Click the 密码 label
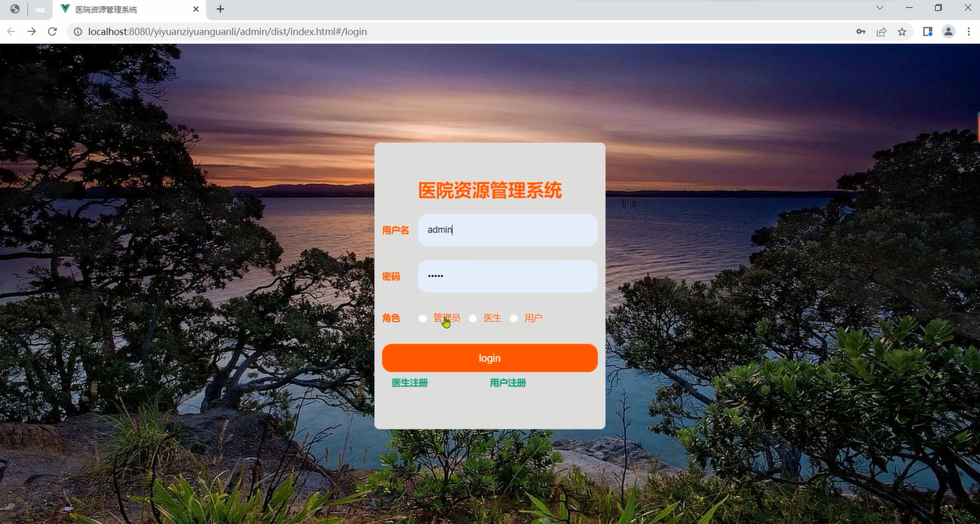This screenshot has height=524, width=980. pyautogui.click(x=391, y=276)
